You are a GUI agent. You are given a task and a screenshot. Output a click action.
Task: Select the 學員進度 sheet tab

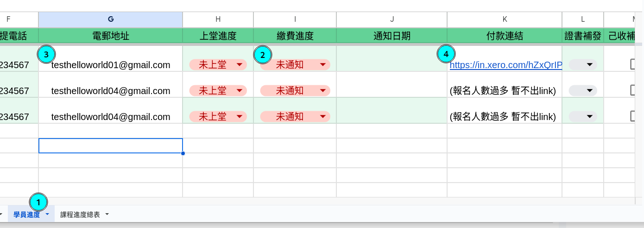pos(26,215)
